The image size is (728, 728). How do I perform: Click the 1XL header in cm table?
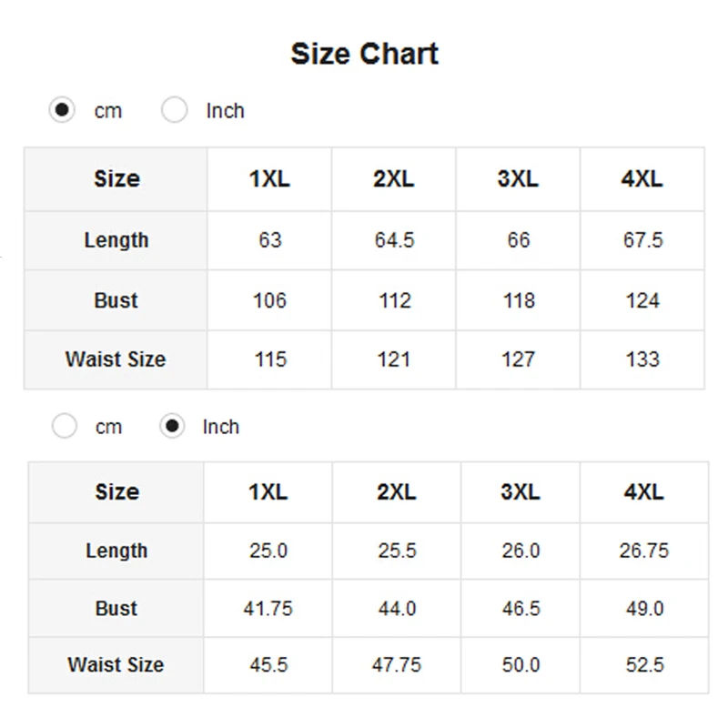pyautogui.click(x=269, y=179)
